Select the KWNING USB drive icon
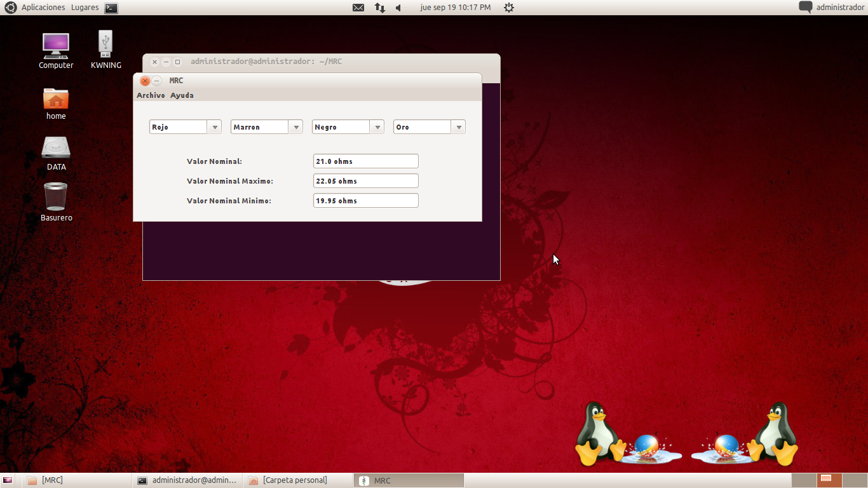 [105, 50]
